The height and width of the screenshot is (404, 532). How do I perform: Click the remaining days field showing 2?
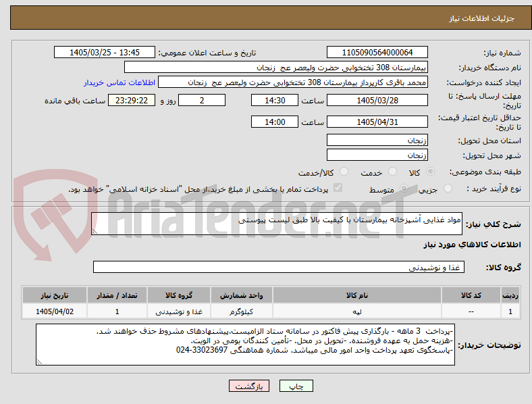(x=202, y=101)
